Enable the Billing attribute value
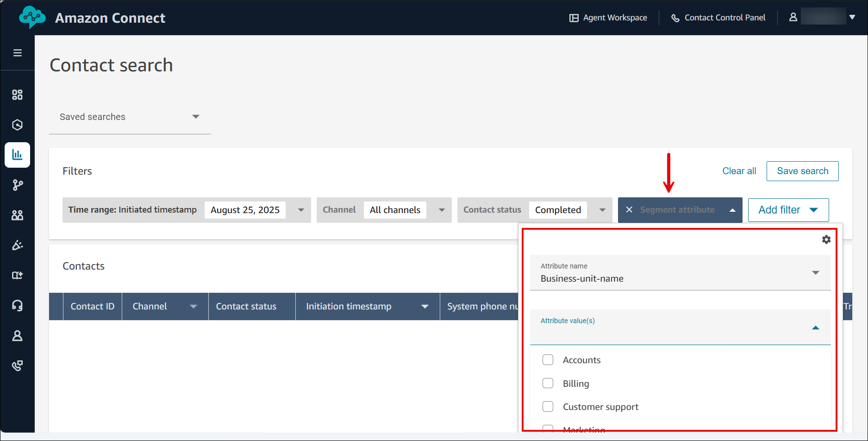The height and width of the screenshot is (441, 868). point(548,383)
